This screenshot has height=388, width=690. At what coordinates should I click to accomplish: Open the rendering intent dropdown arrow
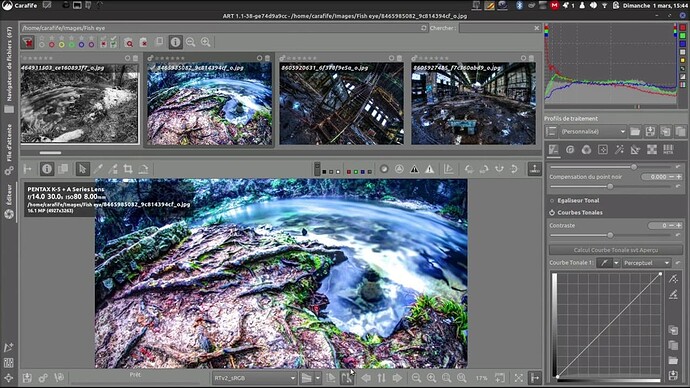(x=318, y=378)
